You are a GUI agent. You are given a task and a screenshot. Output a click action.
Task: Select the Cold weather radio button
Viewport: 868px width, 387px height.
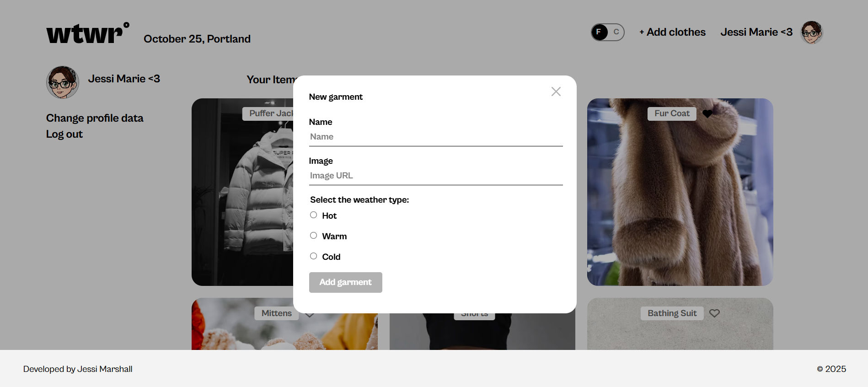(313, 256)
